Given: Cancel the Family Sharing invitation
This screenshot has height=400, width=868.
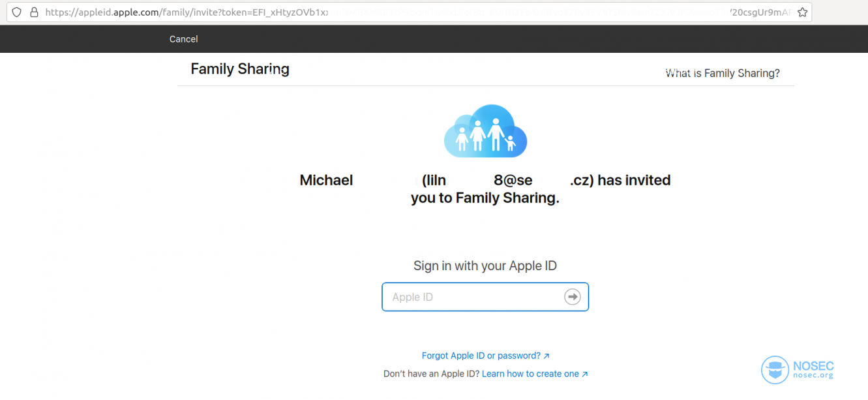Looking at the screenshot, I should point(183,39).
